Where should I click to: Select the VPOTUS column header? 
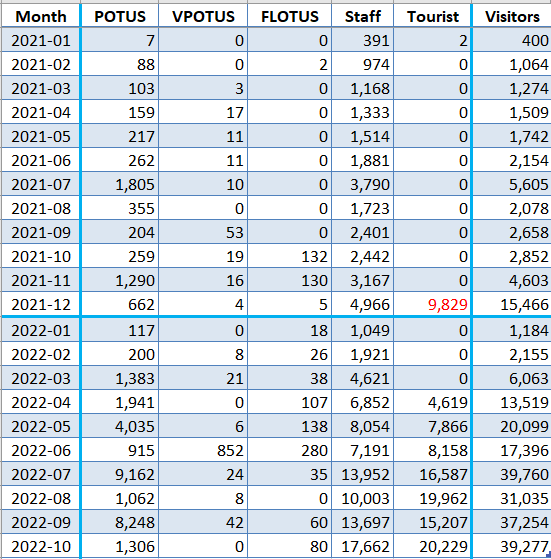tap(203, 16)
